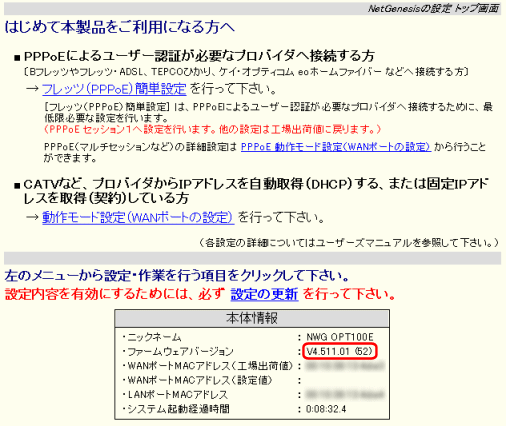Click the ユーザーズマニュアル reference note

(348, 243)
